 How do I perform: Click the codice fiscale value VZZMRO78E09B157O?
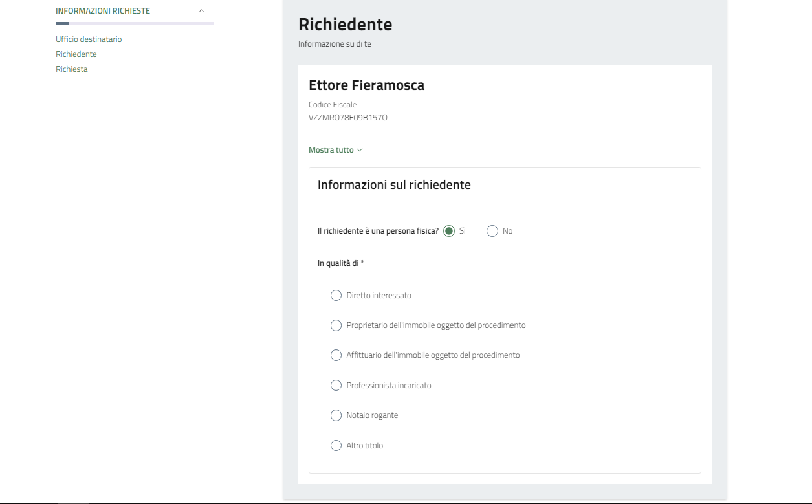(x=347, y=118)
